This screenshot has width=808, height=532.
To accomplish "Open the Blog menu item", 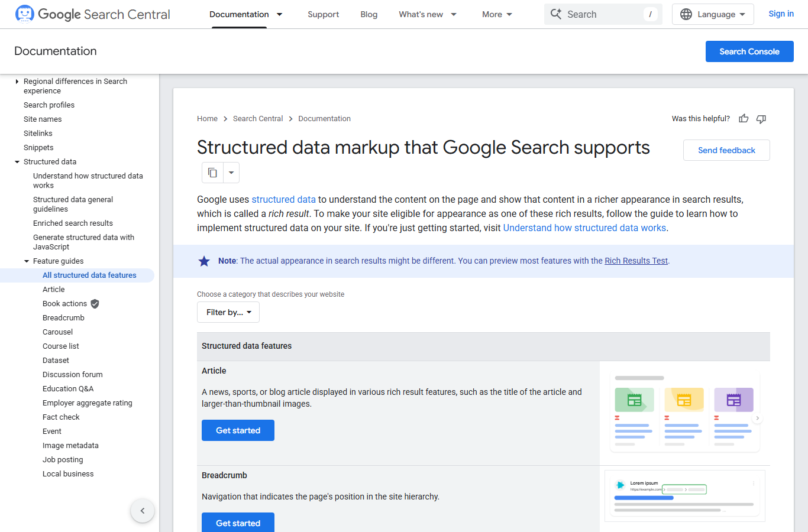I will point(369,14).
